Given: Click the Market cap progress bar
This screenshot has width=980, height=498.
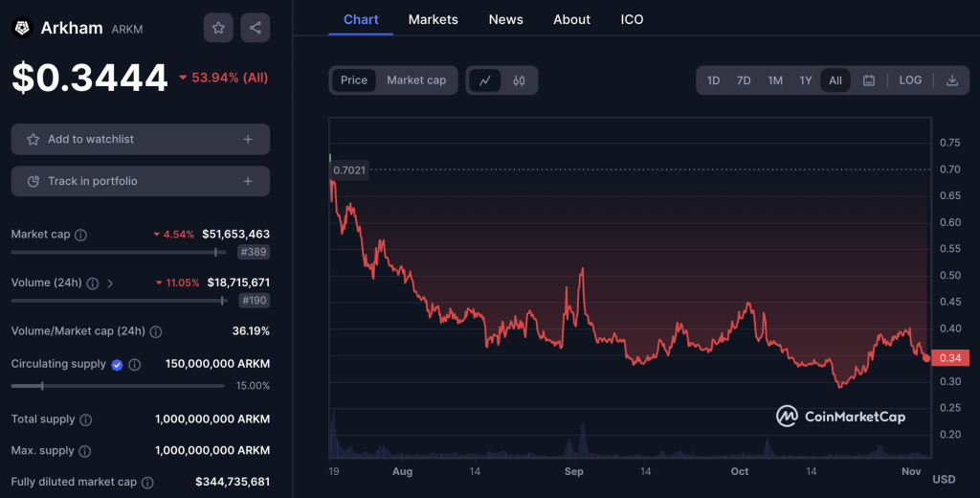Looking at the screenshot, I should tap(118, 252).
